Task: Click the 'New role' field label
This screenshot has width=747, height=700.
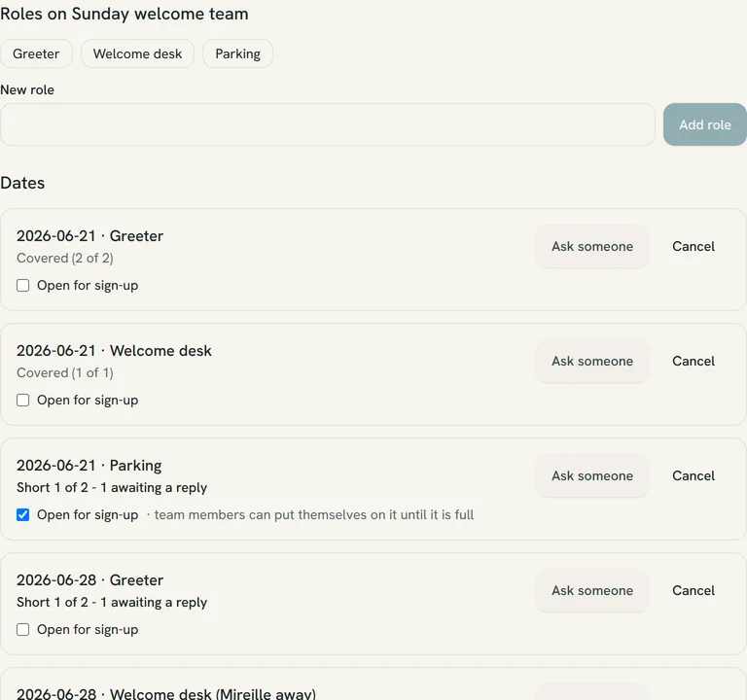Action: (27, 90)
